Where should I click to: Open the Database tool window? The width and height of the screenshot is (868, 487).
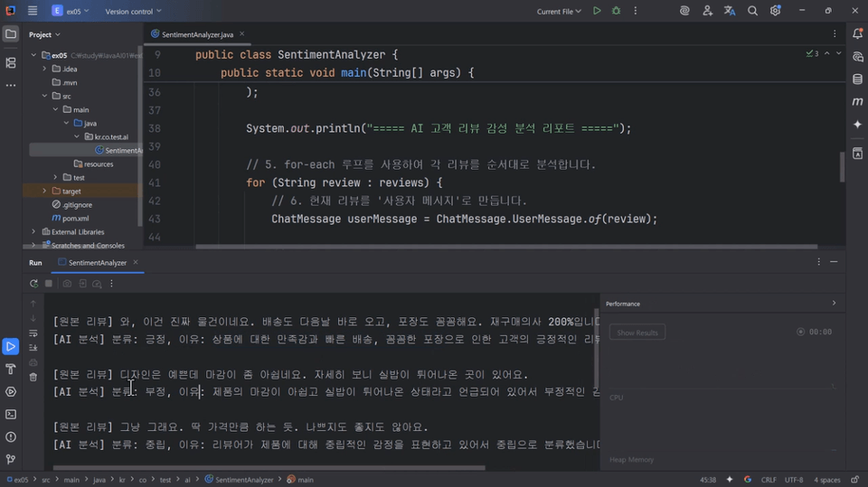[857, 80]
